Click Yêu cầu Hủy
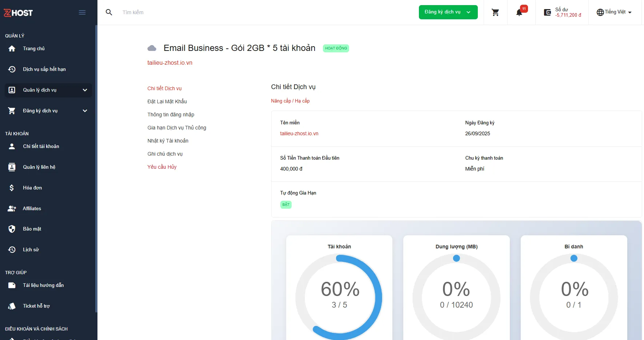The image size is (644, 340). pos(162,167)
